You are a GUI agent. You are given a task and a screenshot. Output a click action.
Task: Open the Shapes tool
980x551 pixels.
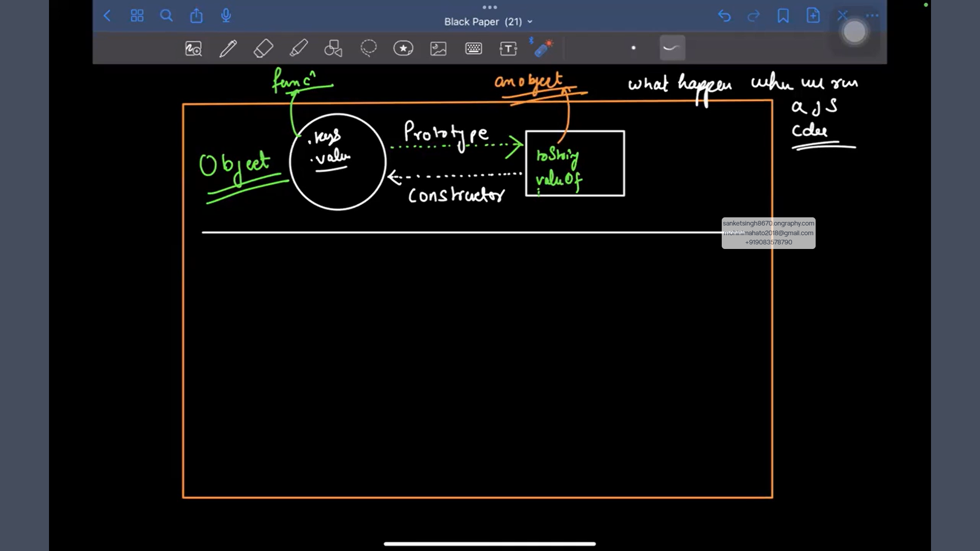(333, 48)
